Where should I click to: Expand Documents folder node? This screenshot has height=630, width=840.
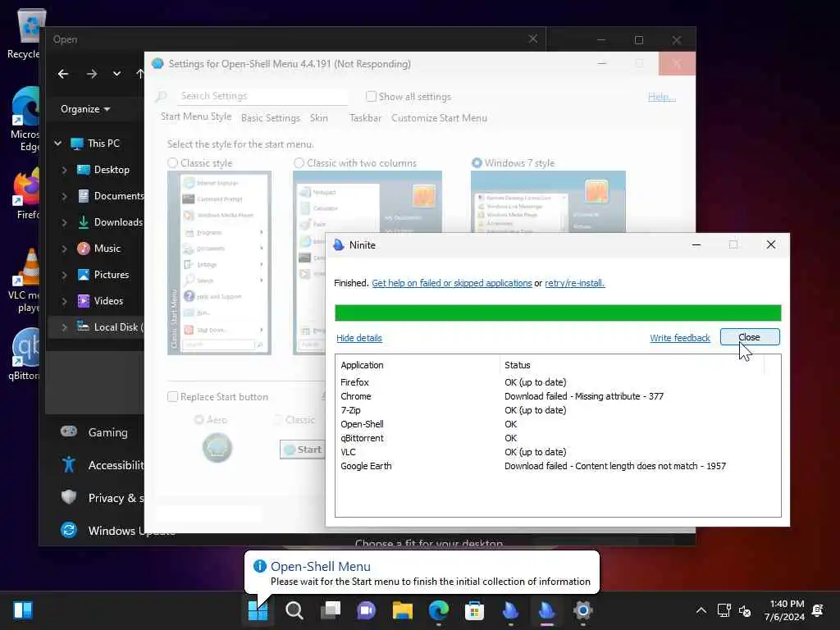point(64,196)
